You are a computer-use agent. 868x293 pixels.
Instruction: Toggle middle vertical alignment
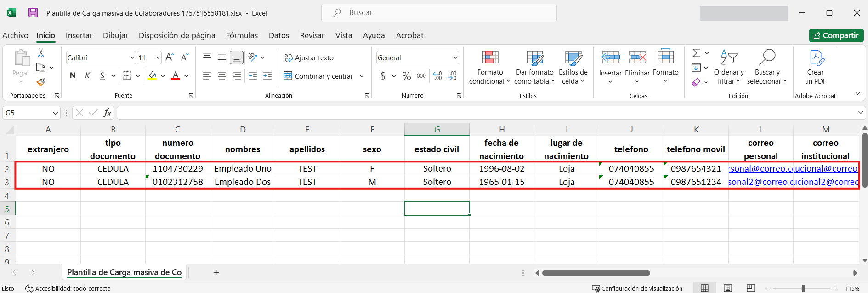coord(222,57)
